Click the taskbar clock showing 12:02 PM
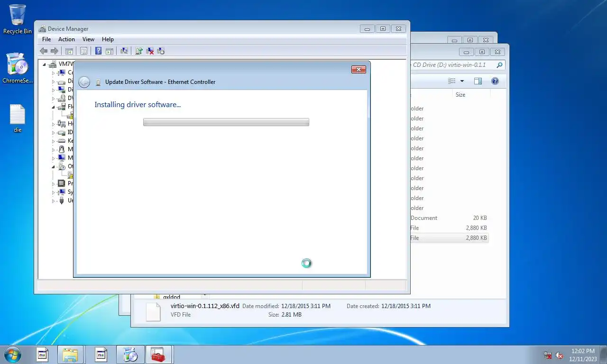Viewport: 607px width, 364px height. (583, 355)
